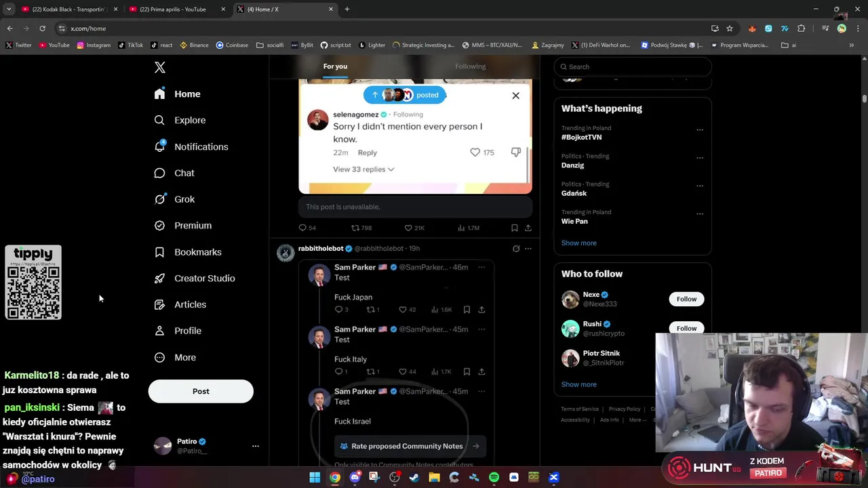Open more options on the rabbitholebot post
The image size is (868, 488).
pos(528,249)
